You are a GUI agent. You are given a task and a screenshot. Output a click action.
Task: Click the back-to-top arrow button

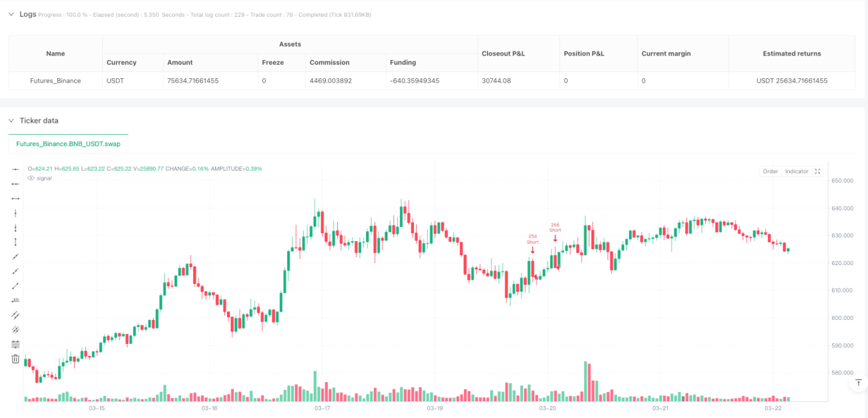[x=859, y=383]
